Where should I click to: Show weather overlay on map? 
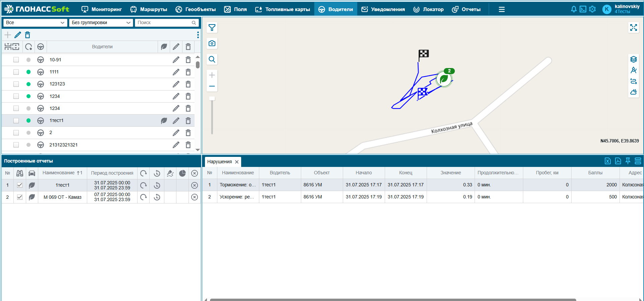coord(633,92)
